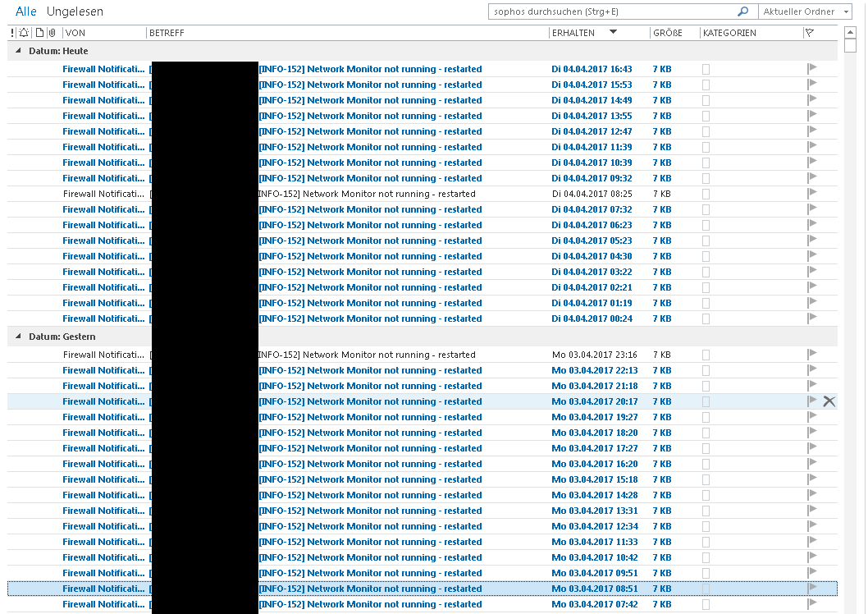The image size is (868, 614).
Task: Sort by the BETREFF column header
Action: click(167, 33)
